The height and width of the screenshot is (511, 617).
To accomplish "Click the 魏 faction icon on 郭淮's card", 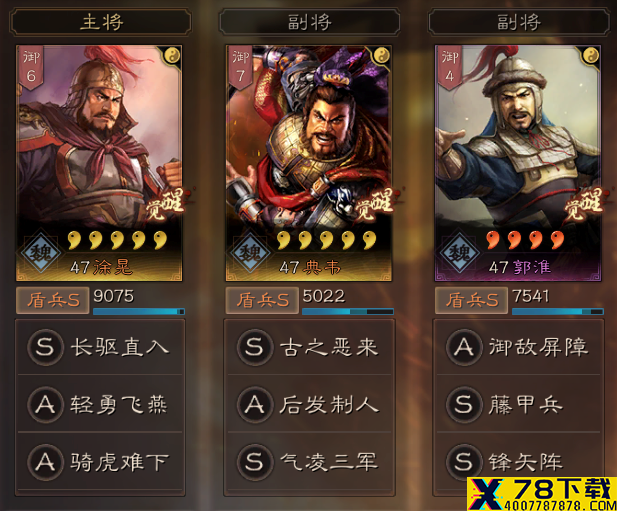I will [459, 252].
